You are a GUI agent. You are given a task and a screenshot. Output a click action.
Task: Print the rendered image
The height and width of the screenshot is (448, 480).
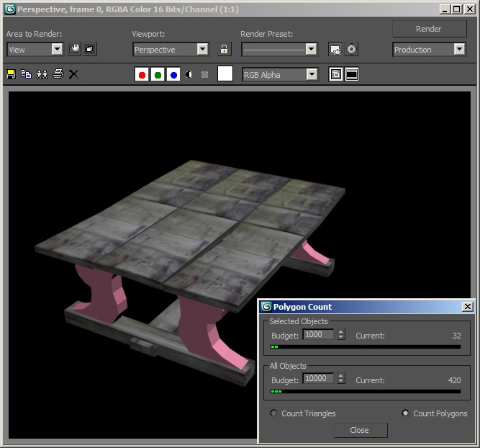[58, 74]
